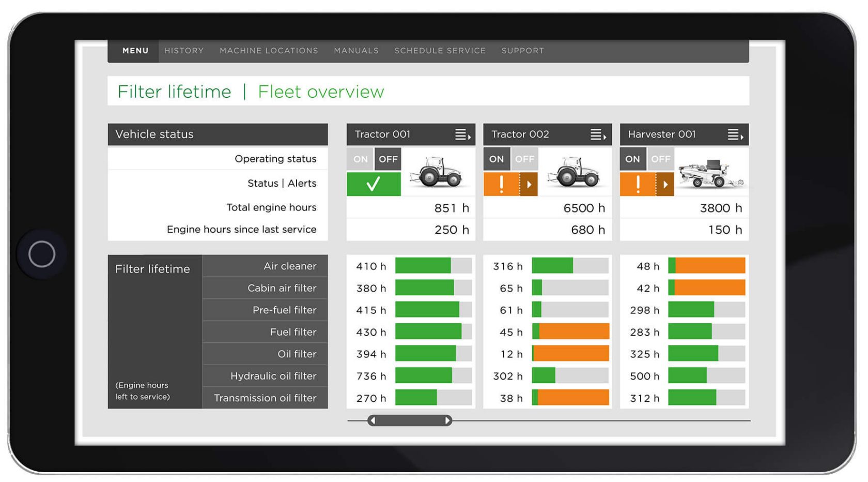The height and width of the screenshot is (482, 868).
Task: Select SCHEDULE SERVICE from the navigation bar
Action: 440,50
